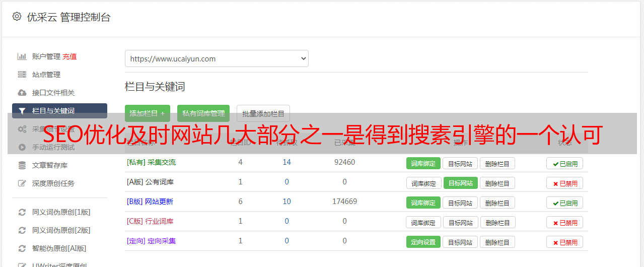The image size is (644, 267).
Task: Click the bar chart icon for 账户管理
Action: 22,56
